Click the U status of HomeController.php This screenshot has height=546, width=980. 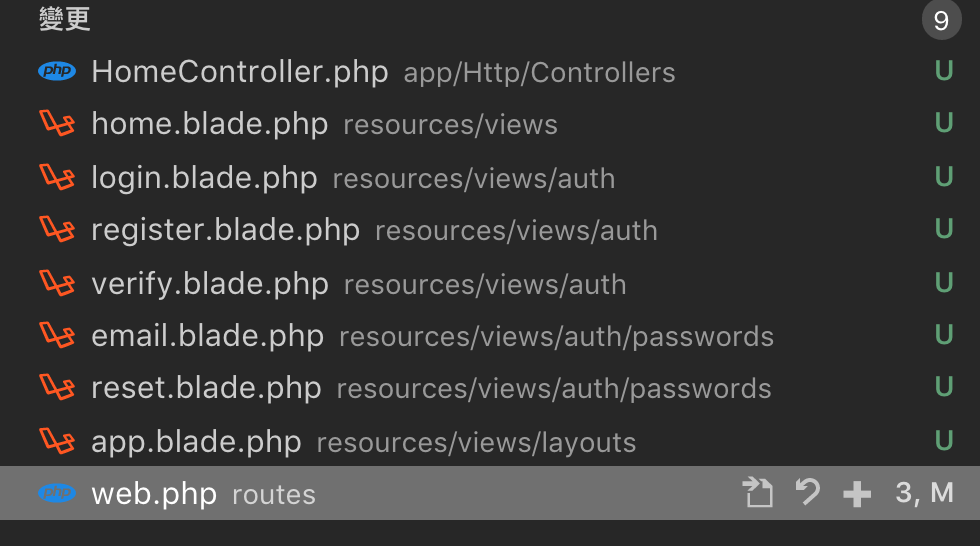pyautogui.click(x=943, y=72)
